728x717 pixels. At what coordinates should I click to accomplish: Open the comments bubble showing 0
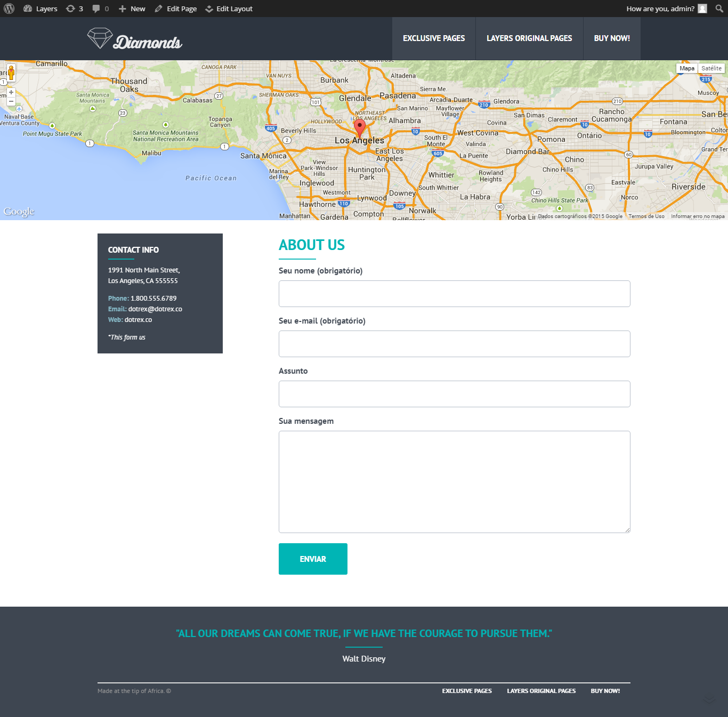tap(101, 9)
